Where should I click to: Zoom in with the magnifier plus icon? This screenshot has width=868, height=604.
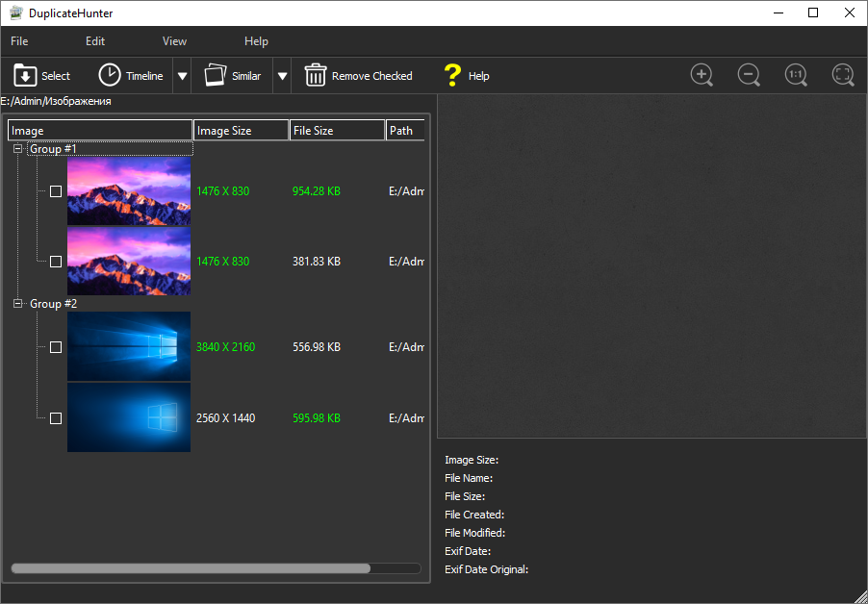702,75
